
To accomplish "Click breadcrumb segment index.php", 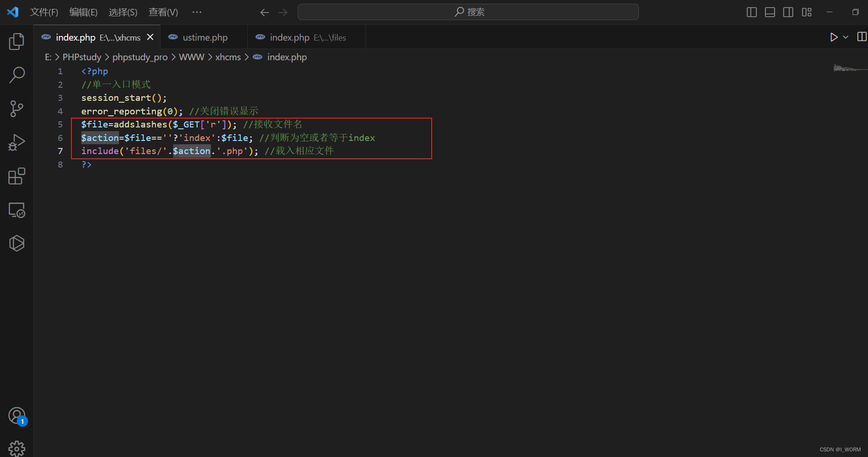I will [x=287, y=57].
